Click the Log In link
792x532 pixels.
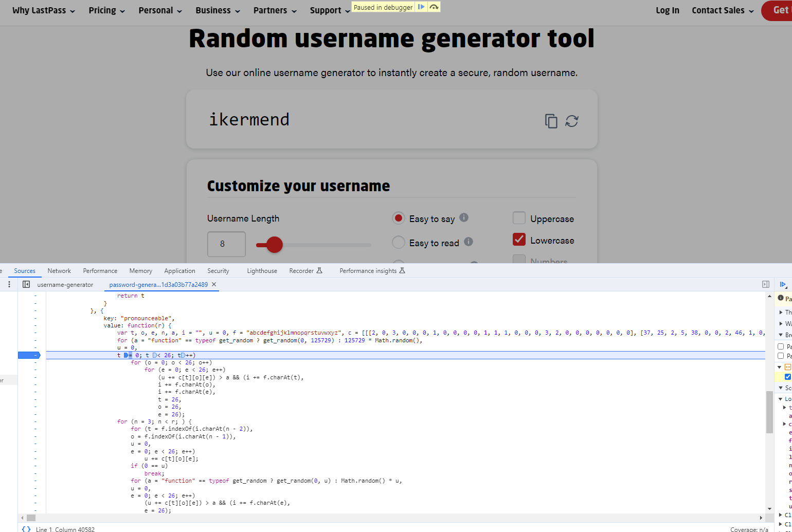coord(667,10)
